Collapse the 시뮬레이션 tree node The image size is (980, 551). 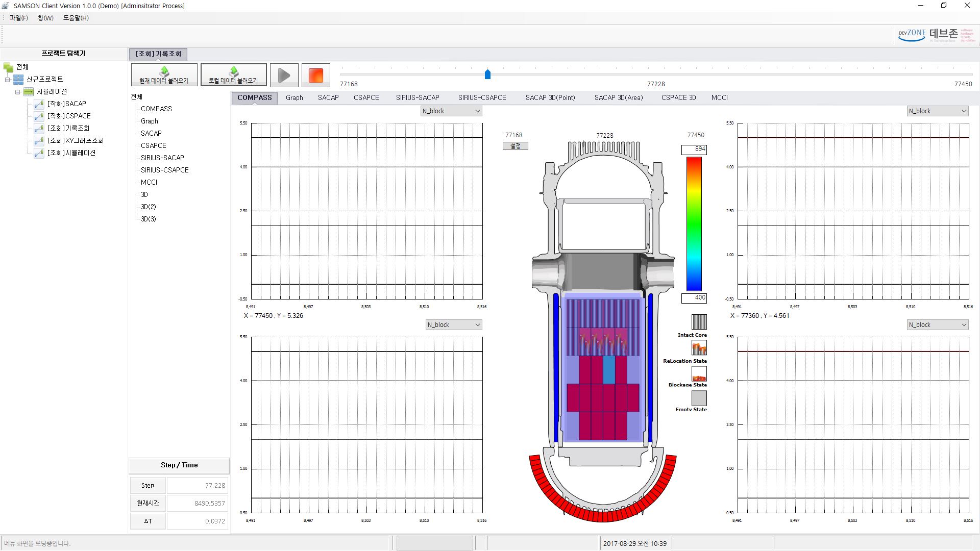pyautogui.click(x=18, y=92)
